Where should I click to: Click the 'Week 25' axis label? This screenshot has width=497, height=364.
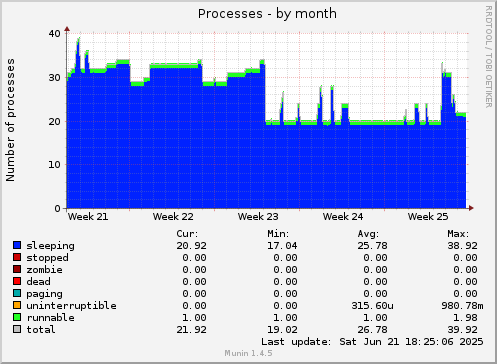coord(428,217)
